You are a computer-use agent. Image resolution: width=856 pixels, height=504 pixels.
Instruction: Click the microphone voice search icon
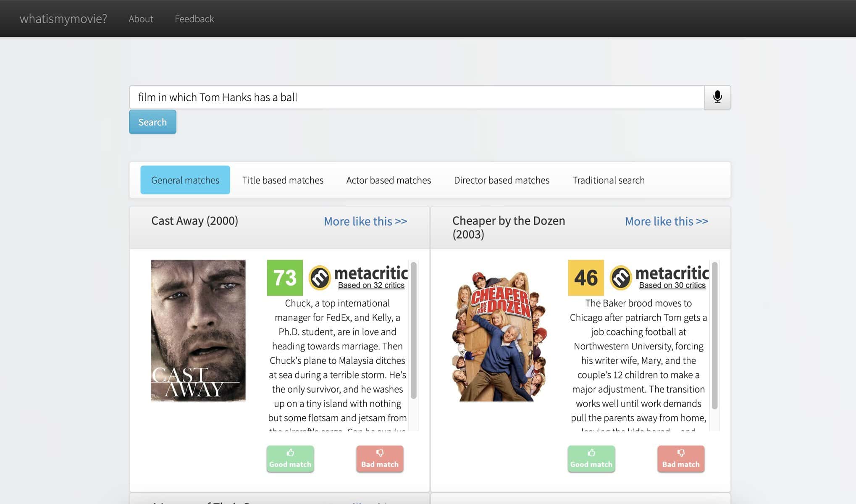[x=717, y=97]
